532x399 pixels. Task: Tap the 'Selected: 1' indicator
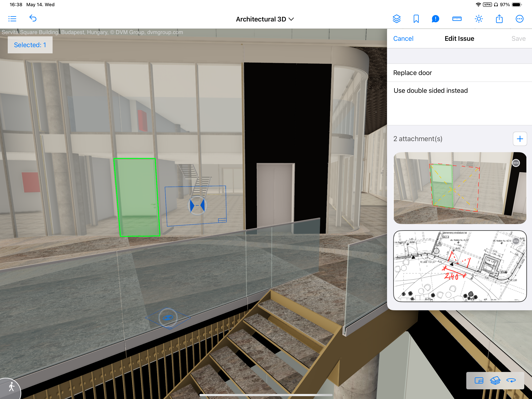pos(30,45)
